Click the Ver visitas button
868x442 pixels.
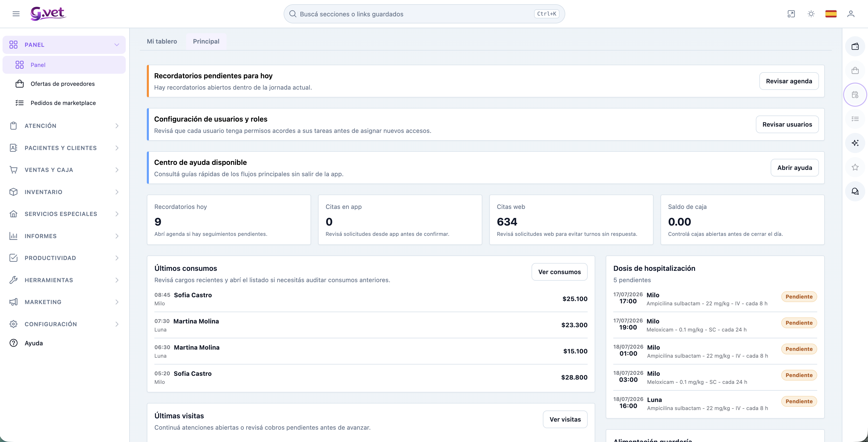pos(565,419)
